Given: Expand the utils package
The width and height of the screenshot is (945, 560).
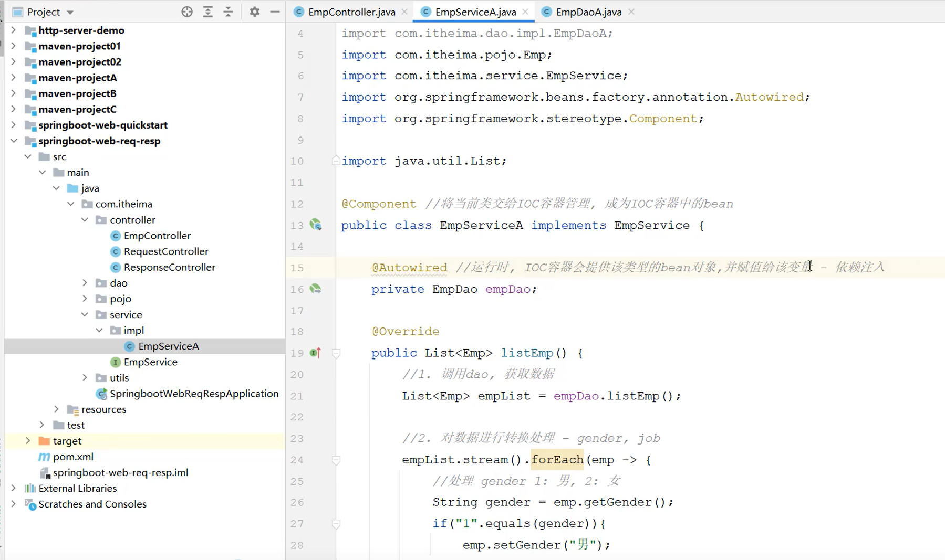Looking at the screenshot, I should (x=85, y=377).
